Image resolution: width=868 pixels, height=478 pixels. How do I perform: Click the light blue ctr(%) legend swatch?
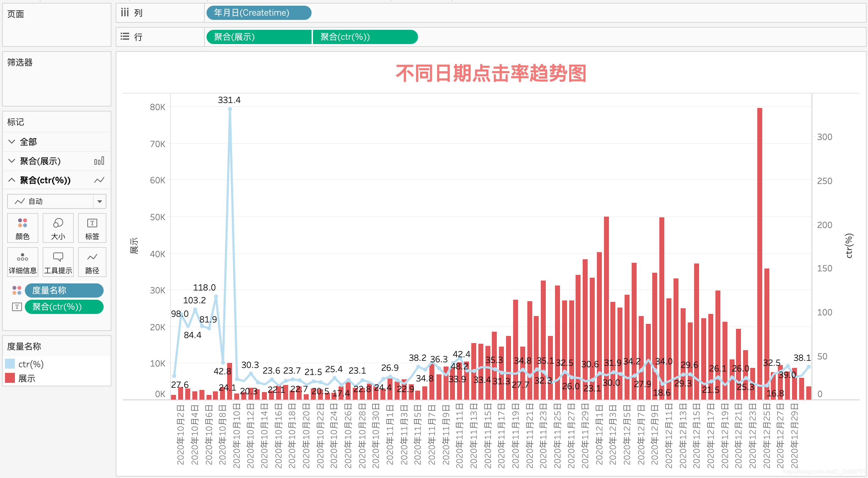10,364
